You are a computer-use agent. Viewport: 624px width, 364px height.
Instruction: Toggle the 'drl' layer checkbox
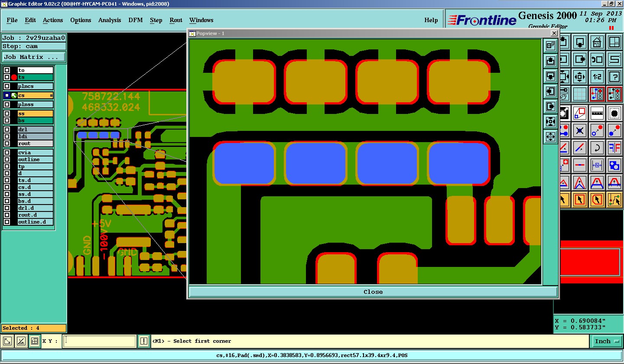pos(7,130)
